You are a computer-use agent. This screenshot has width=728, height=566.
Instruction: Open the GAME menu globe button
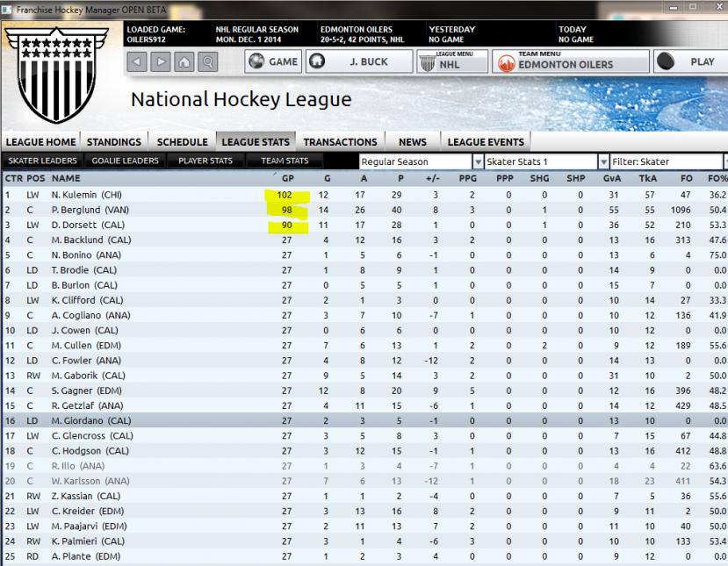click(x=273, y=62)
